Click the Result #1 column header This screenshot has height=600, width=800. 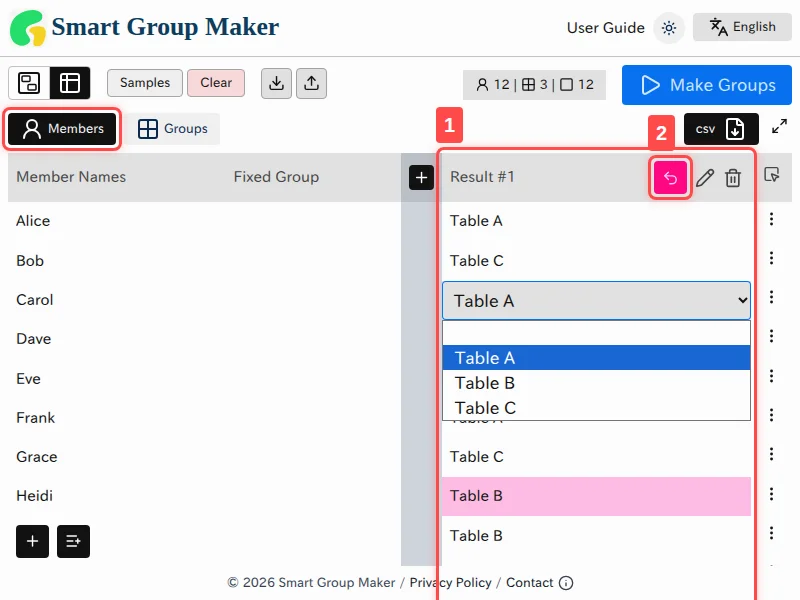[x=482, y=177]
